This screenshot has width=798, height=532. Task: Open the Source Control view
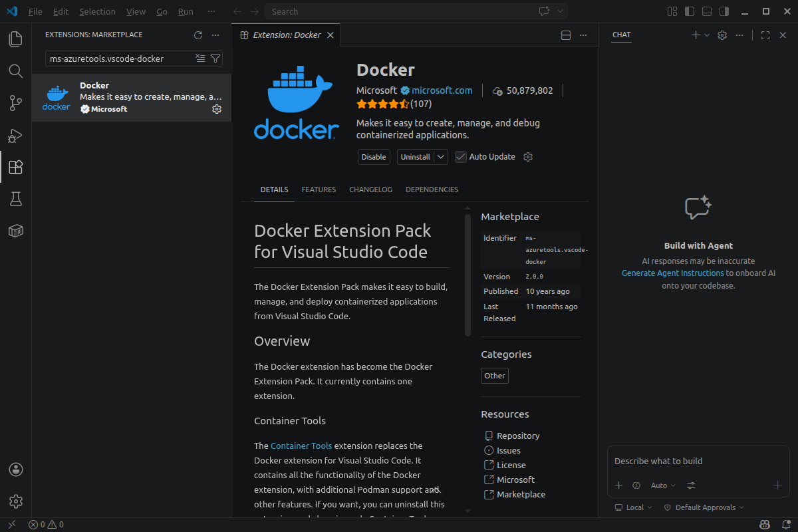(16, 103)
